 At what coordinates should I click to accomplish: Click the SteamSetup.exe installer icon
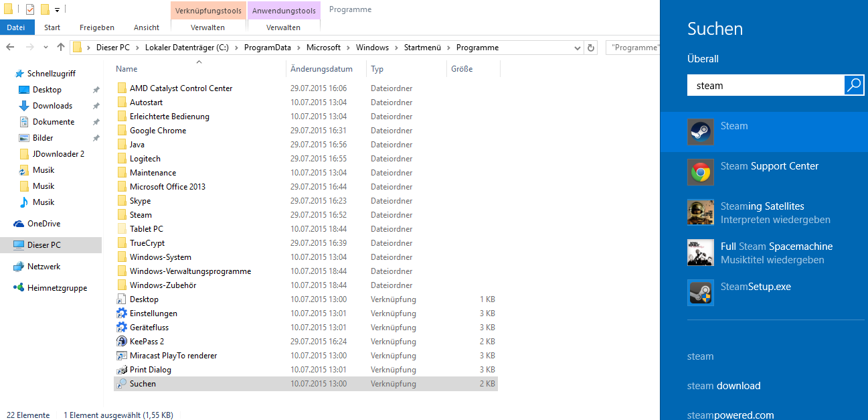[701, 293]
